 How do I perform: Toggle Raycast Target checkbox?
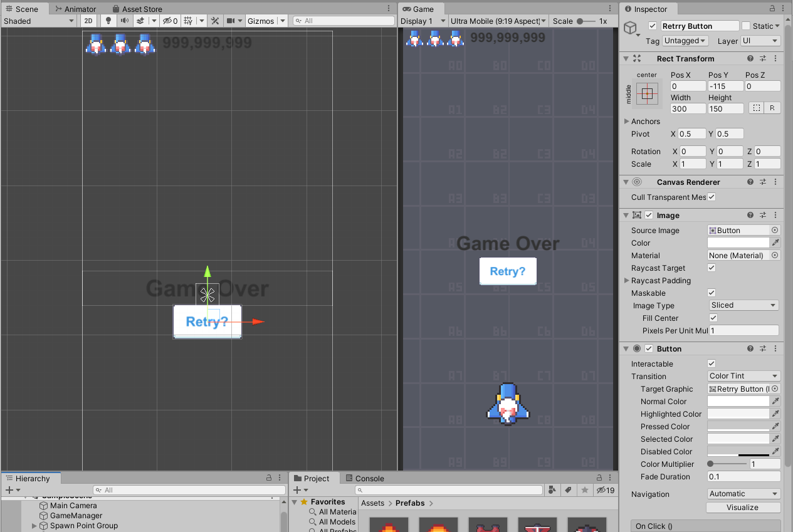pyautogui.click(x=712, y=268)
